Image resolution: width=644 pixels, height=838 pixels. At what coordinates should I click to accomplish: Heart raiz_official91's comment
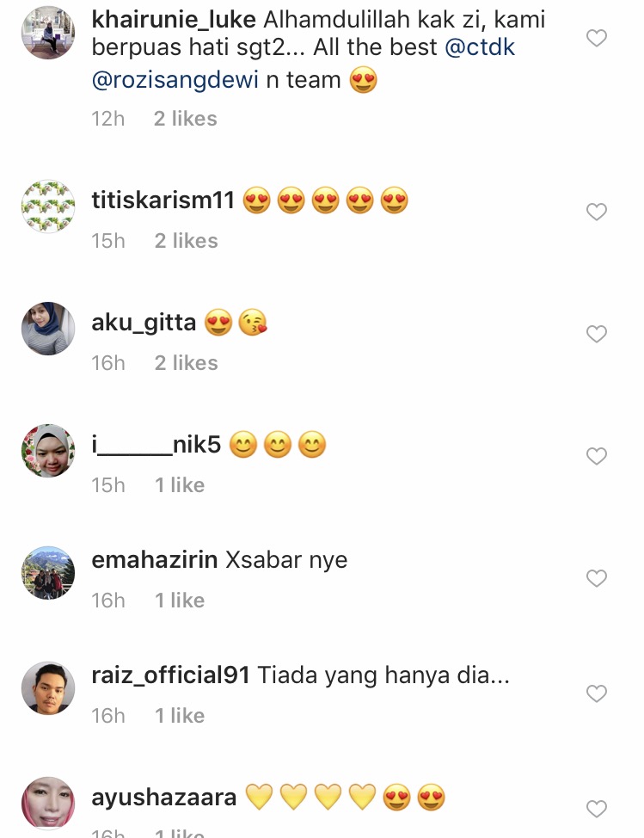click(x=597, y=693)
